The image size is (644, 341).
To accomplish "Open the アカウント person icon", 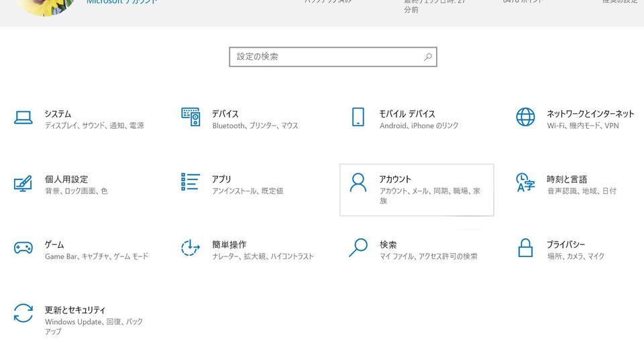I will coord(358,183).
